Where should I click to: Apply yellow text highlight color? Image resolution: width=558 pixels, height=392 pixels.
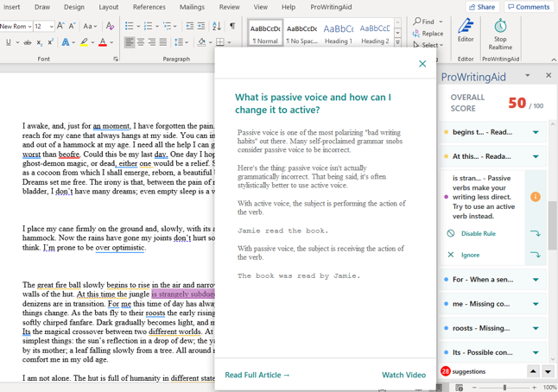84,42
